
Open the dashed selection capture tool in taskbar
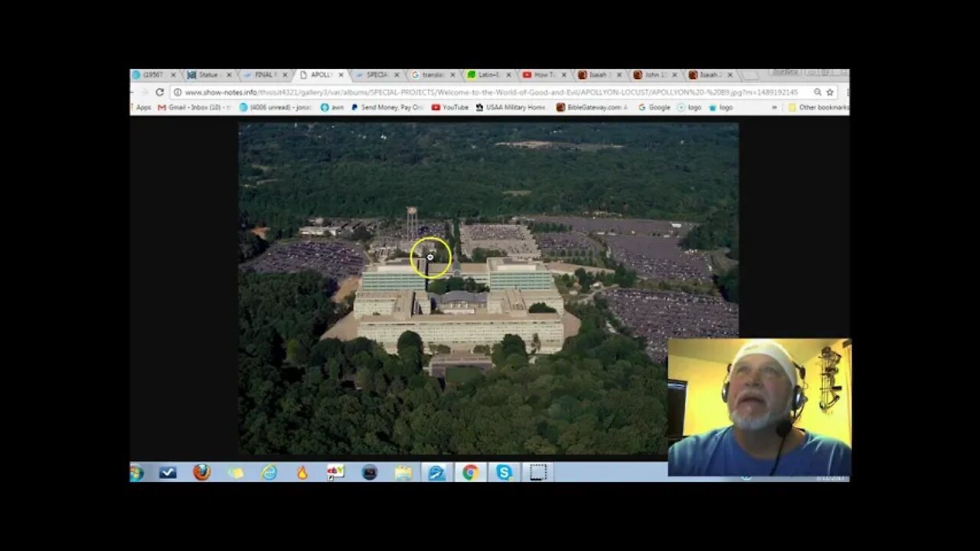pyautogui.click(x=538, y=472)
